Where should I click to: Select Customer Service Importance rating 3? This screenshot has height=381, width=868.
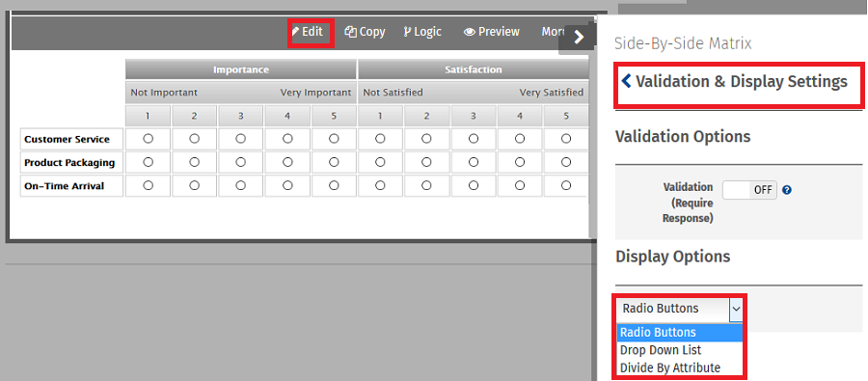coord(241,139)
